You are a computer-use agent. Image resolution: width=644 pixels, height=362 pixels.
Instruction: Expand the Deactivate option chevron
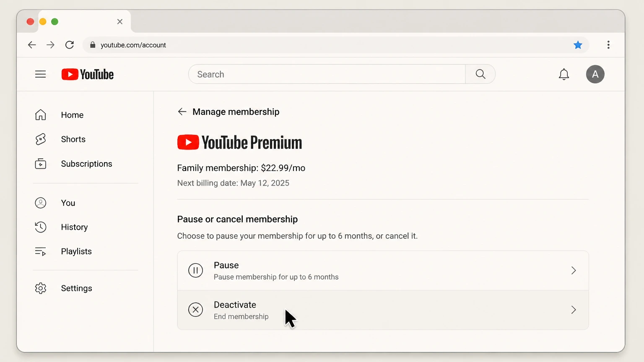coord(574,310)
